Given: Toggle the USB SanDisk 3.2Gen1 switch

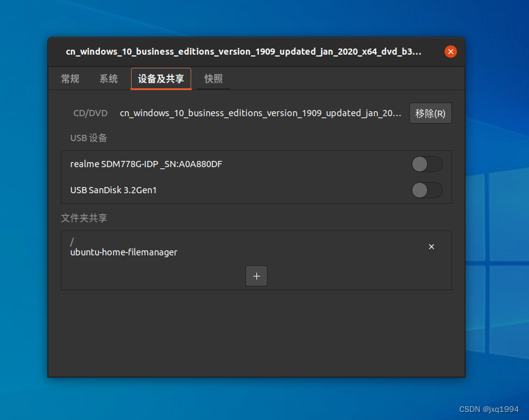Looking at the screenshot, I should (427, 190).
